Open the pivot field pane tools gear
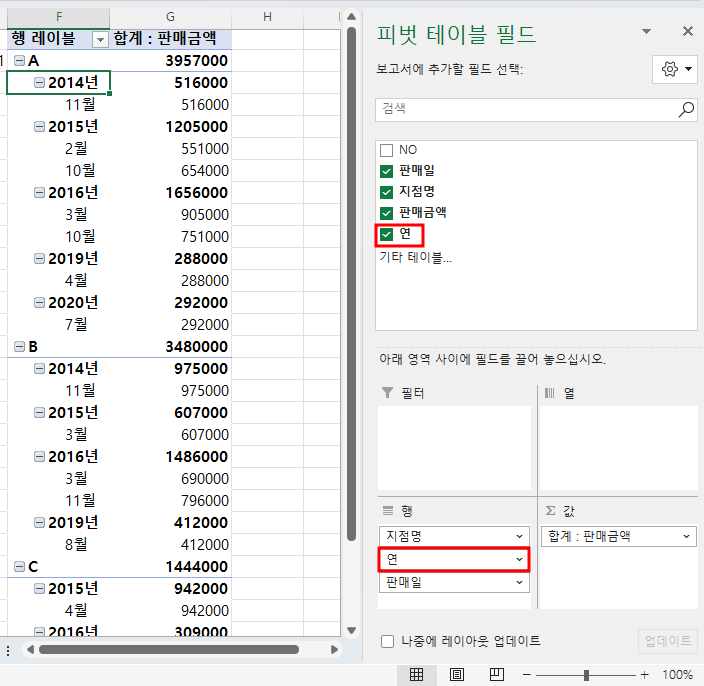Screen dimensions: 704x686 click(675, 69)
